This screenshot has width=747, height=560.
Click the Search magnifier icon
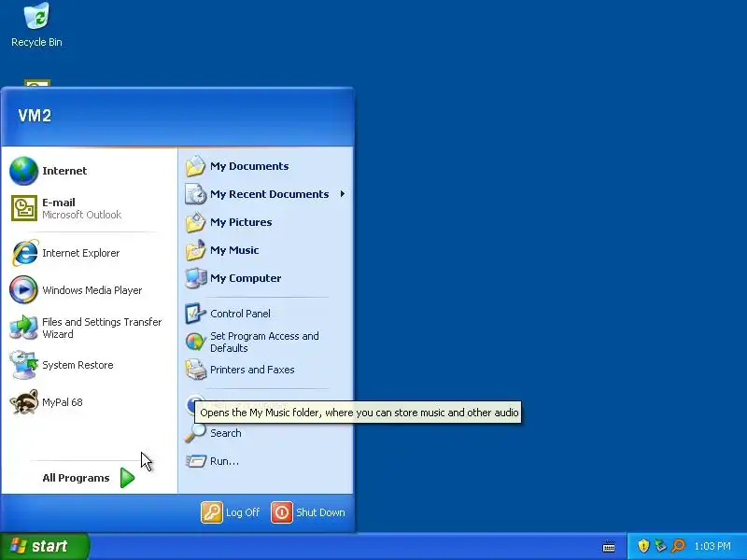[x=195, y=433]
